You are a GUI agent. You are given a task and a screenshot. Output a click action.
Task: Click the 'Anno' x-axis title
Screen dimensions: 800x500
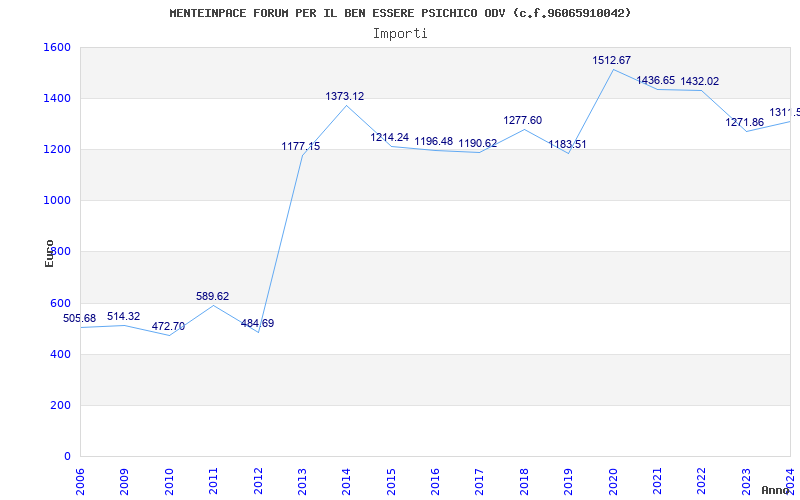pos(775,490)
